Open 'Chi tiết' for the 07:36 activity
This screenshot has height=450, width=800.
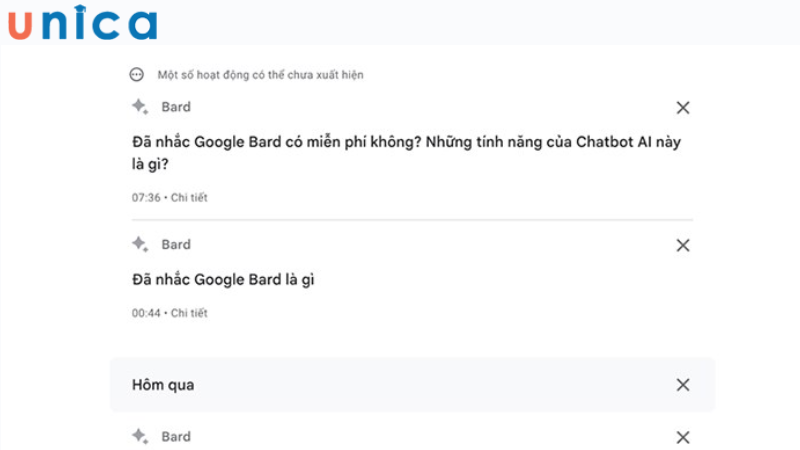[x=189, y=198]
